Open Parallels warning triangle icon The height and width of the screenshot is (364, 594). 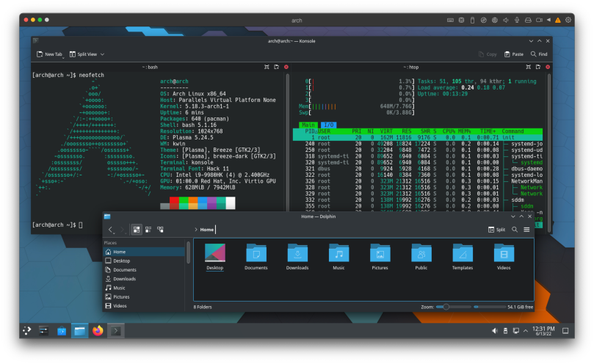click(557, 20)
